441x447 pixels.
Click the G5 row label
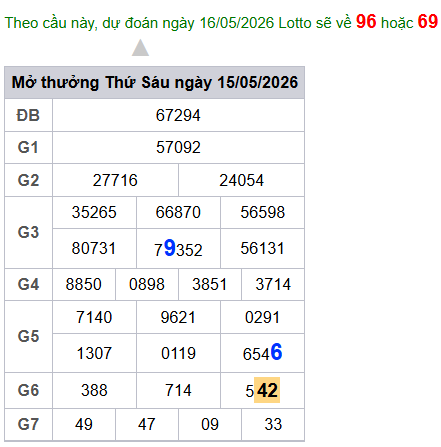(x=28, y=336)
